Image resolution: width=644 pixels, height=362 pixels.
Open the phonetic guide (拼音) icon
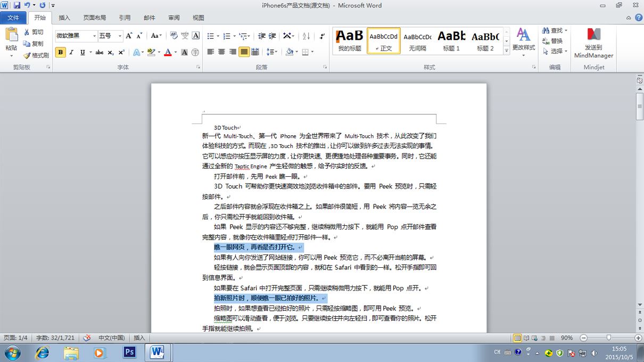coord(185,36)
